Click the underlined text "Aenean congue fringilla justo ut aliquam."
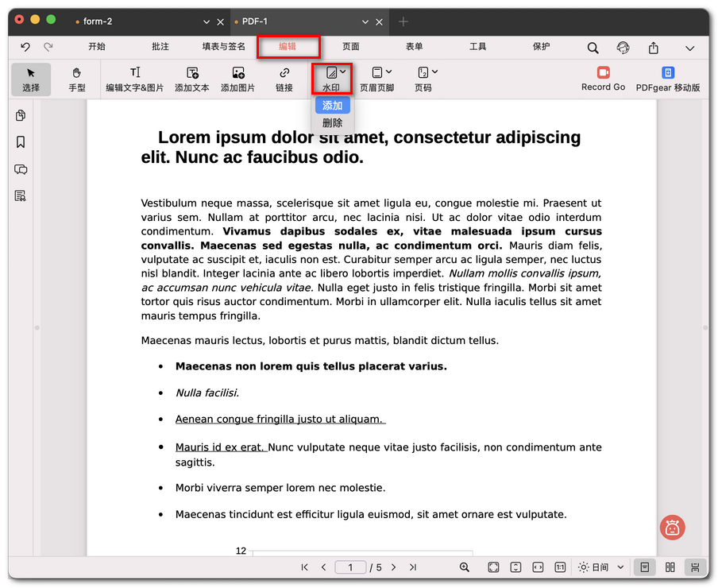 [280, 419]
